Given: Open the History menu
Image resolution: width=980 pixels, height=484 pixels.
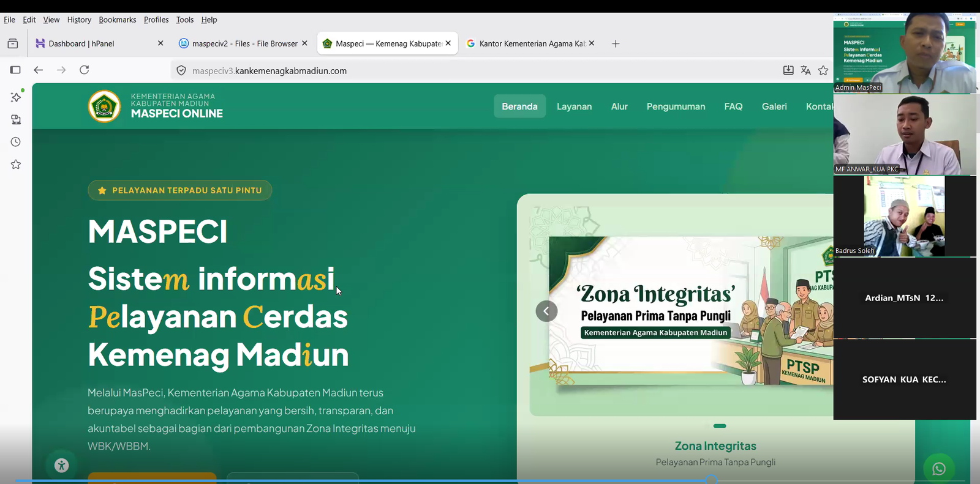Looking at the screenshot, I should tap(79, 20).
